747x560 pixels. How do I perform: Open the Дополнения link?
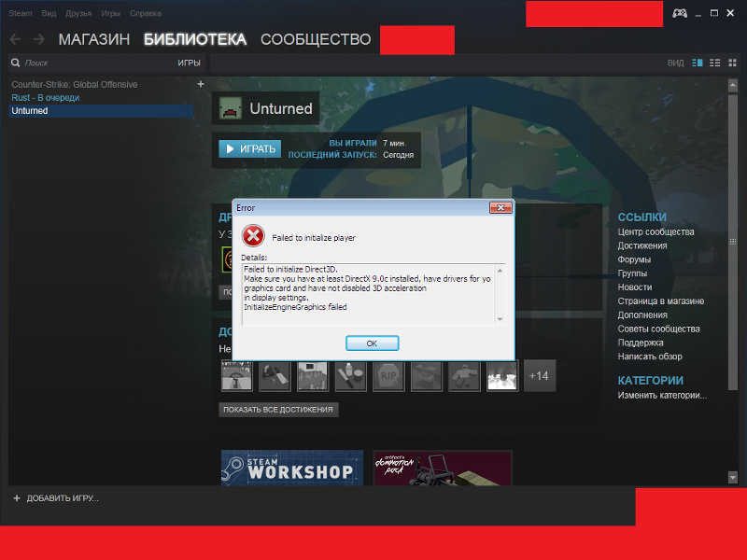[x=642, y=315]
